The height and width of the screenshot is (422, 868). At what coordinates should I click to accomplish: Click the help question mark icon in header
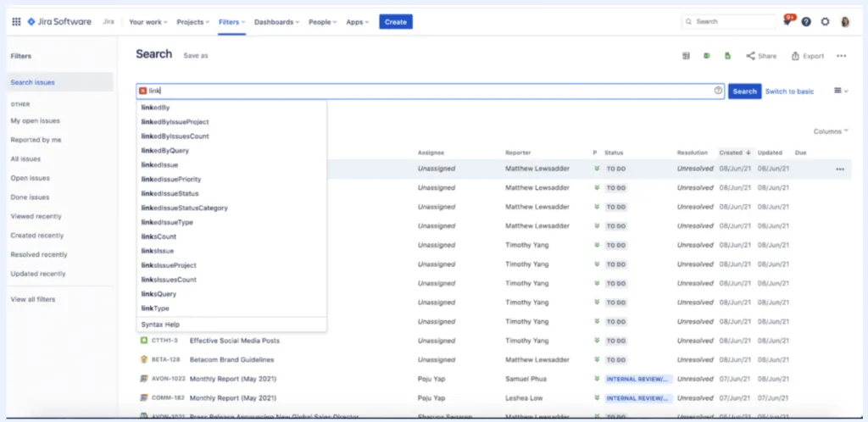point(806,22)
